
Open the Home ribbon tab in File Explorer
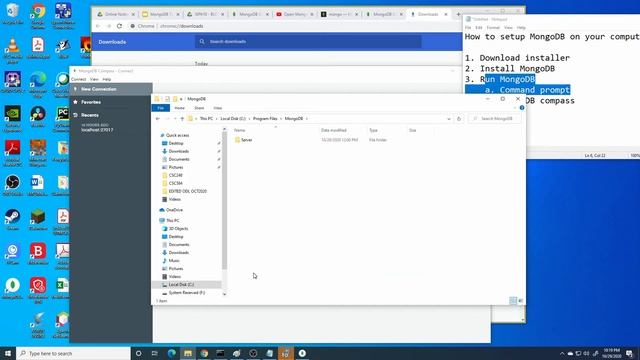click(180, 108)
